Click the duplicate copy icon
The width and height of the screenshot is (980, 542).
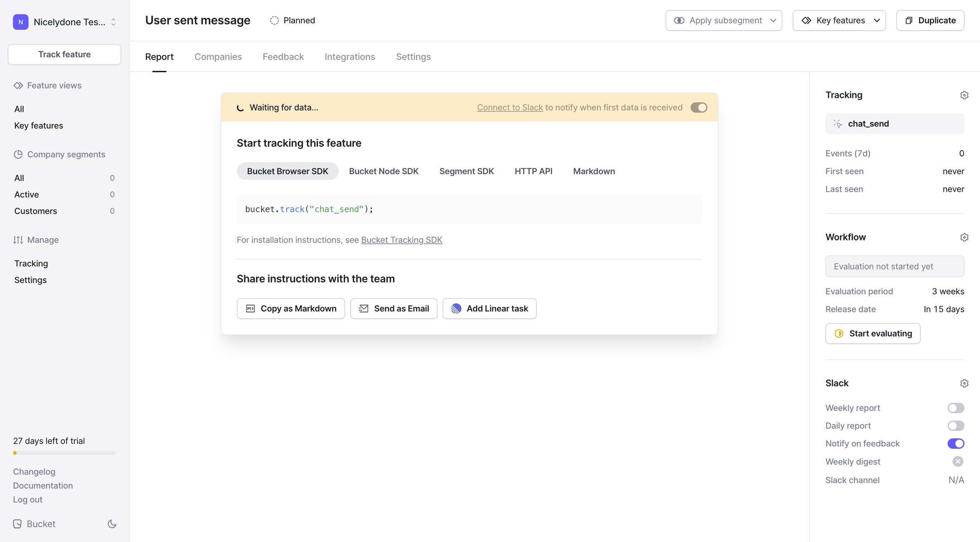pos(909,20)
